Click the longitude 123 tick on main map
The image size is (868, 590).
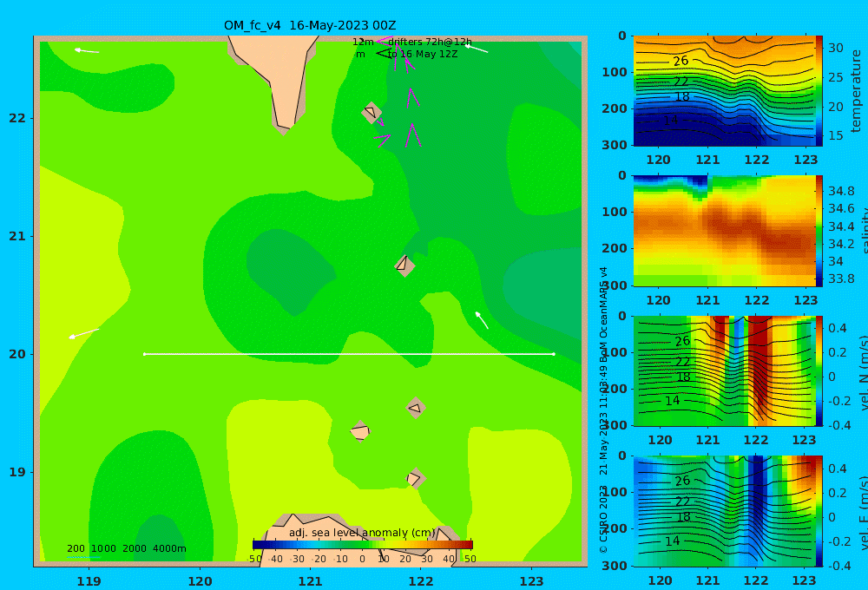pos(532,581)
